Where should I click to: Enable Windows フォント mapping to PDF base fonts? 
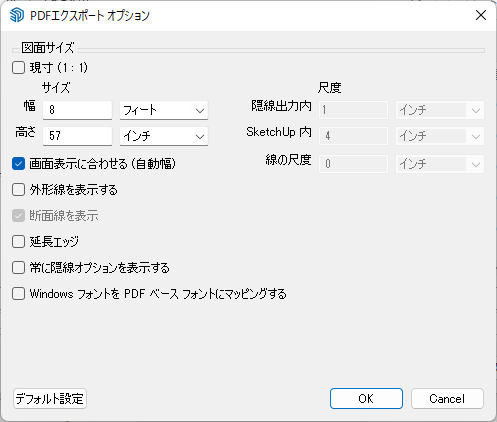click(x=18, y=294)
